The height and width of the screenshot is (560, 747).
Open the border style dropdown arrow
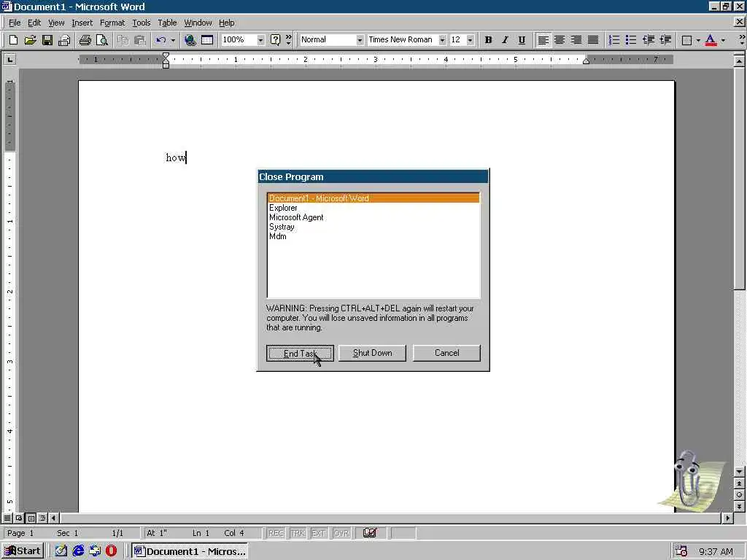[698, 40]
